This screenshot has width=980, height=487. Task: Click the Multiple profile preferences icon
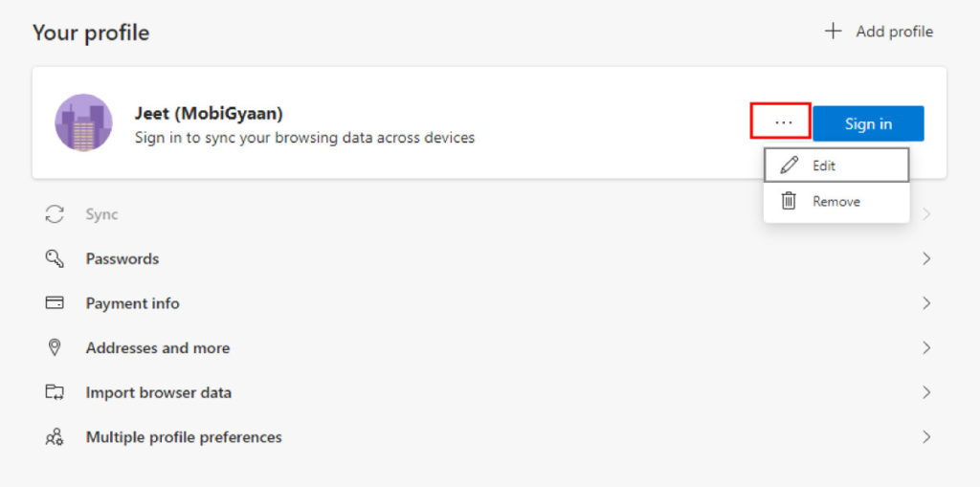[x=55, y=437]
